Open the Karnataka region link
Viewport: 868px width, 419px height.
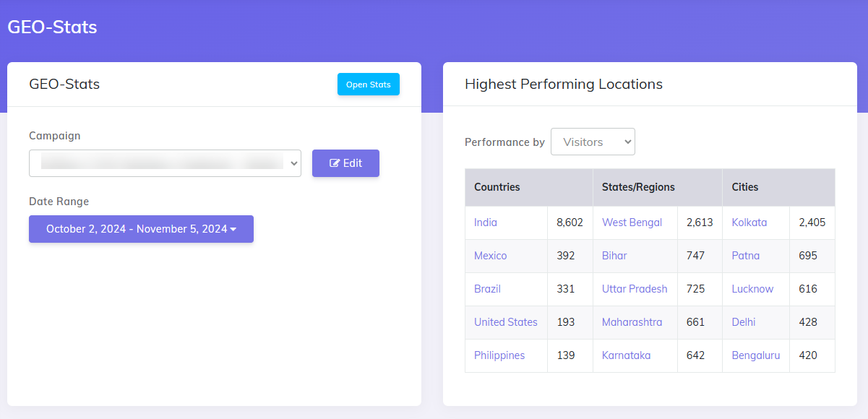click(626, 355)
